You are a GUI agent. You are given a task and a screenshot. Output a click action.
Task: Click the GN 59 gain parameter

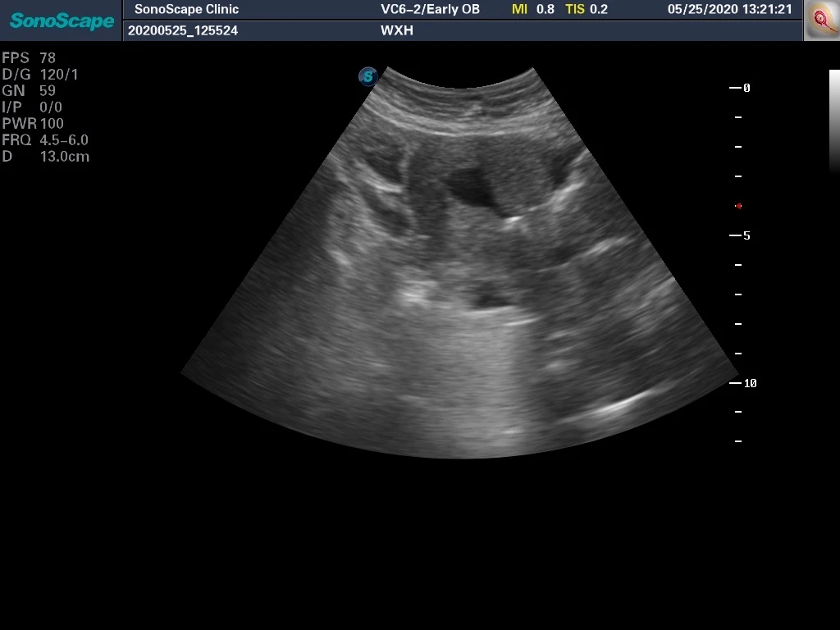point(29,91)
